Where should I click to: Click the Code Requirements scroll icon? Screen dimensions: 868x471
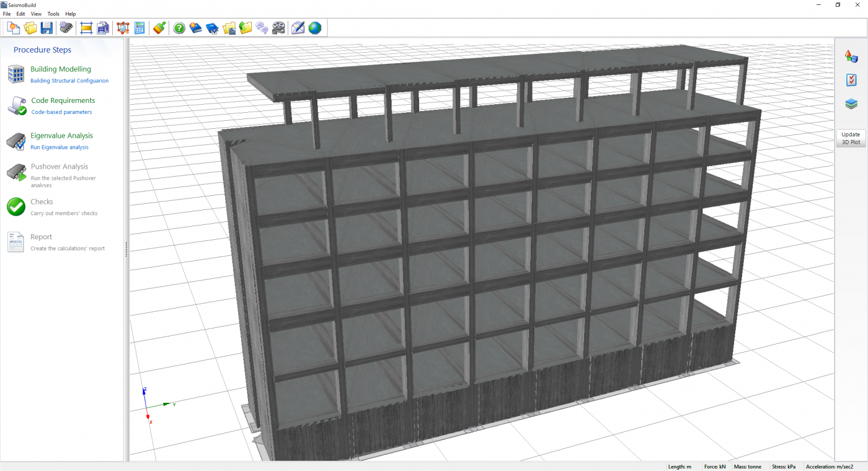point(17,106)
